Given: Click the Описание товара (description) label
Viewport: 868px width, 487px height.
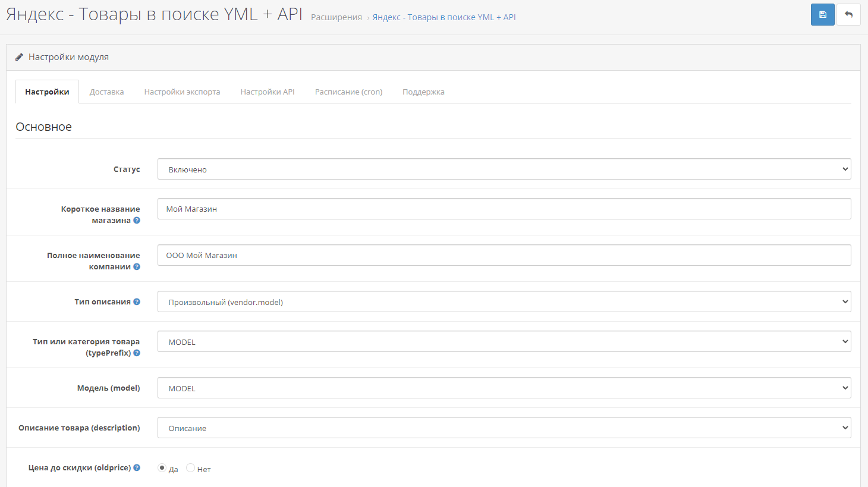Looking at the screenshot, I should (79, 428).
